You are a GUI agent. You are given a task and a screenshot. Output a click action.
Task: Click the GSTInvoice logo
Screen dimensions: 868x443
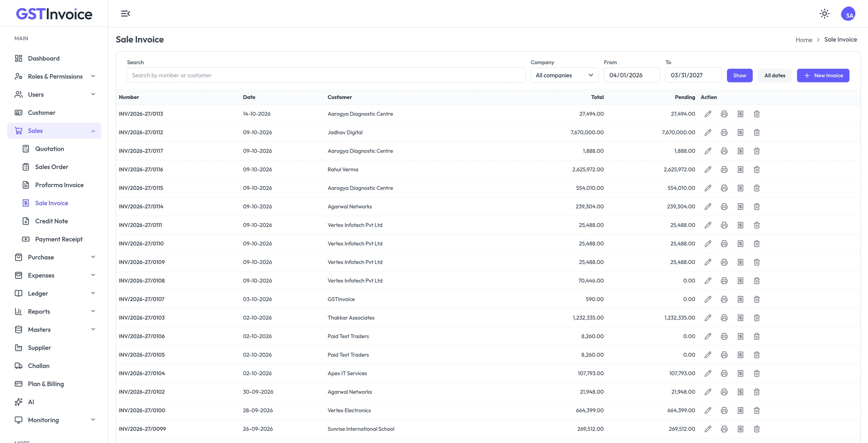(54, 14)
